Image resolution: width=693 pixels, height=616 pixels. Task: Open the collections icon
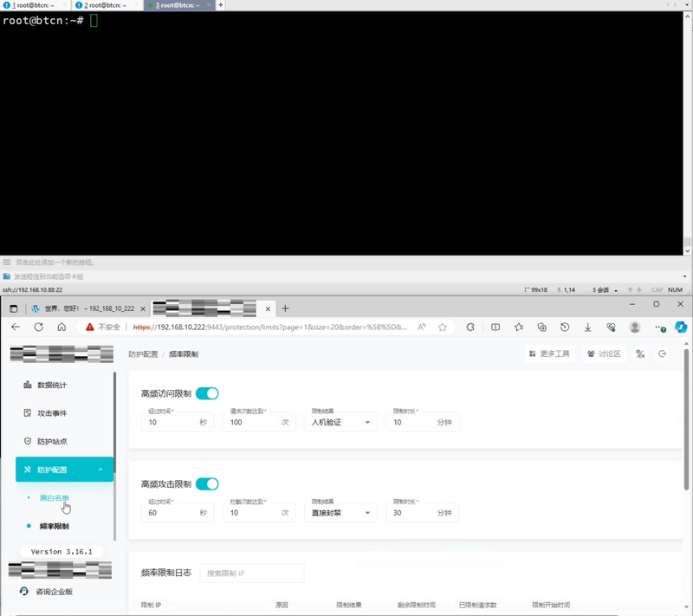[x=542, y=327]
